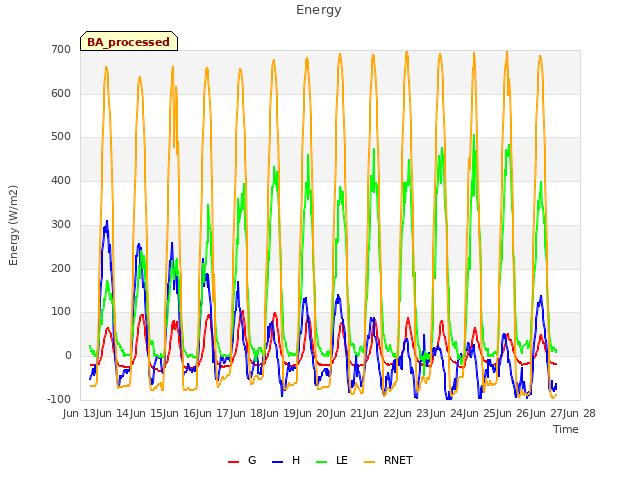Image resolution: width=640 pixels, height=480 pixels.
Task: Click the red G legend swatch
Action: tap(233, 462)
